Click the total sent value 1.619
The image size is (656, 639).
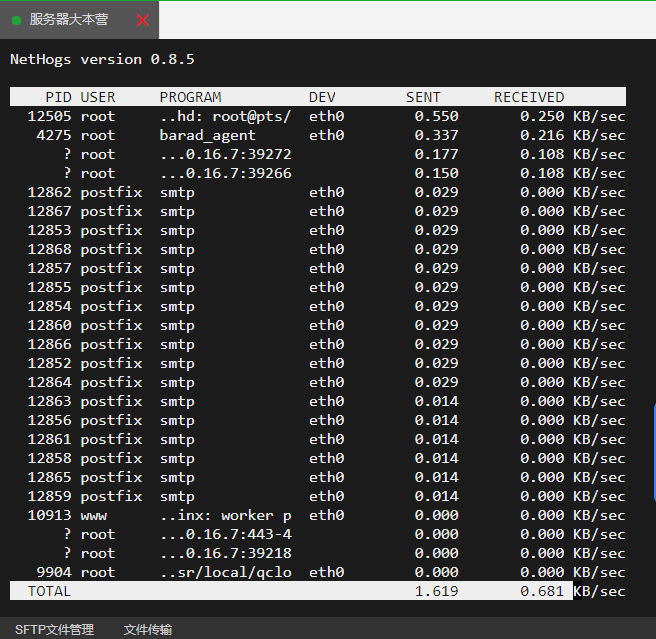436,591
